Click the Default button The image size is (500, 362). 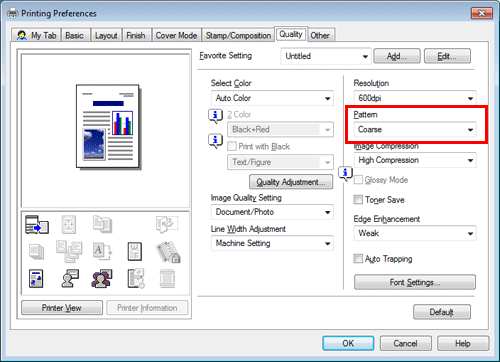click(442, 312)
